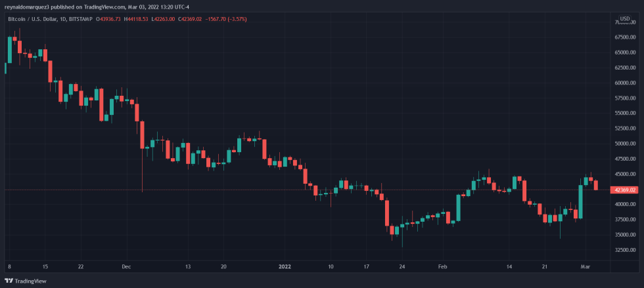The width and height of the screenshot is (644, 288).
Task: Click the 22 date label on time axis
Action: 81,266
